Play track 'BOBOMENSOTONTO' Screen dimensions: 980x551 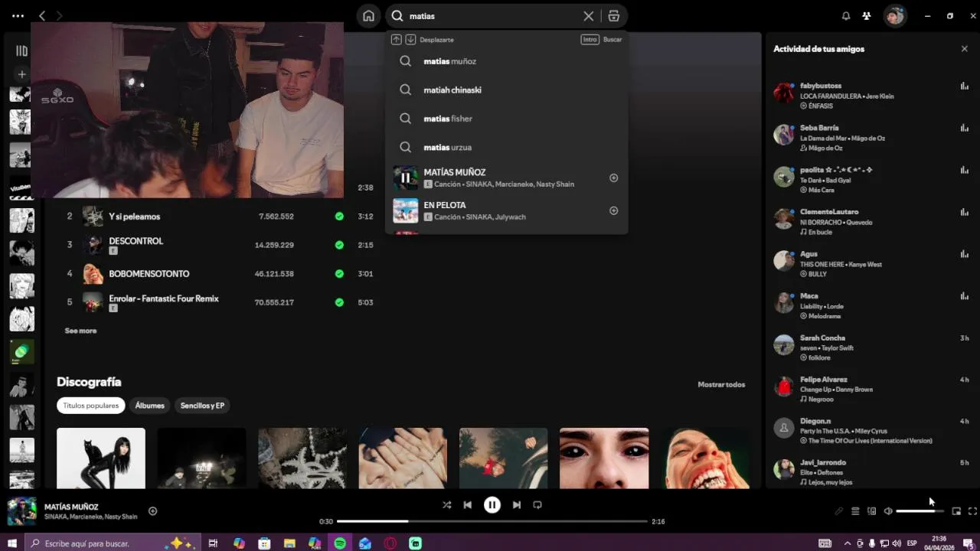point(149,273)
